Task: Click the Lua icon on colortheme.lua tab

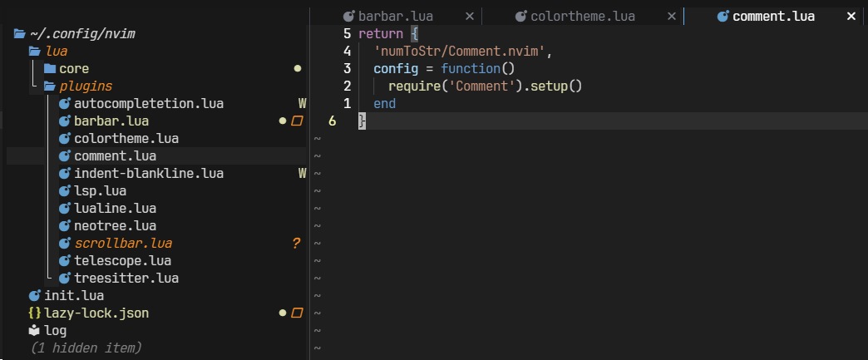Action: tap(520, 16)
